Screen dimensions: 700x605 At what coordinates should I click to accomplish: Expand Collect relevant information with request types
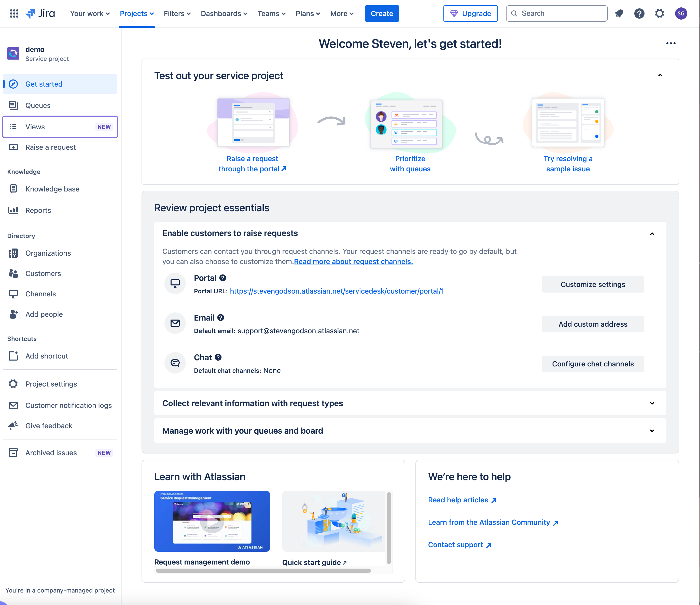(x=652, y=403)
